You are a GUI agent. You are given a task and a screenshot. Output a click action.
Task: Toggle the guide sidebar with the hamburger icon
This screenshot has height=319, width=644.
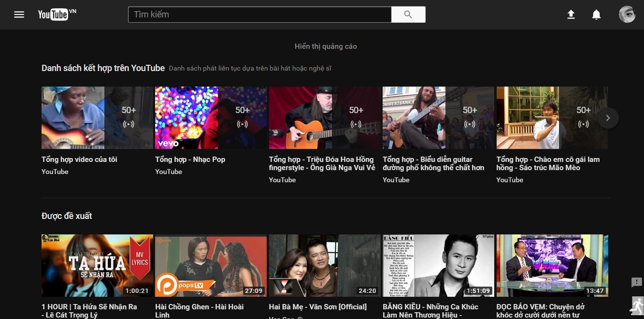pyautogui.click(x=19, y=14)
